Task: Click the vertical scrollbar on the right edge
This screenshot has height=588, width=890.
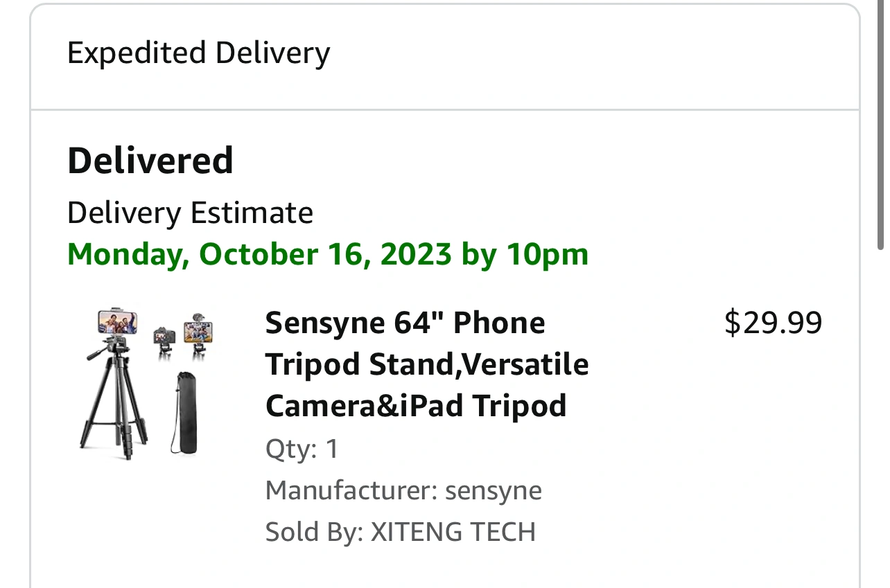Action: pyautogui.click(x=880, y=125)
